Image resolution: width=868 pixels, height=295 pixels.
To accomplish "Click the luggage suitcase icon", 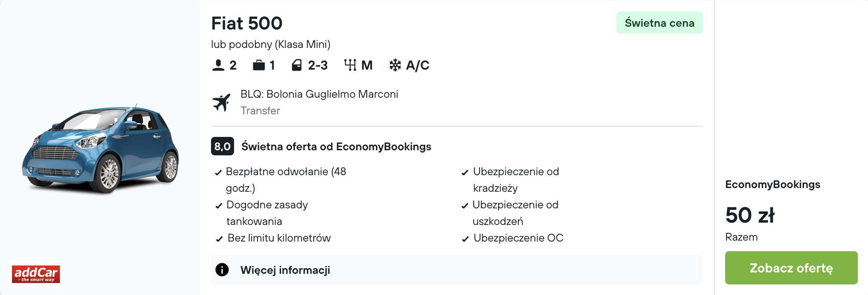I will (259, 65).
